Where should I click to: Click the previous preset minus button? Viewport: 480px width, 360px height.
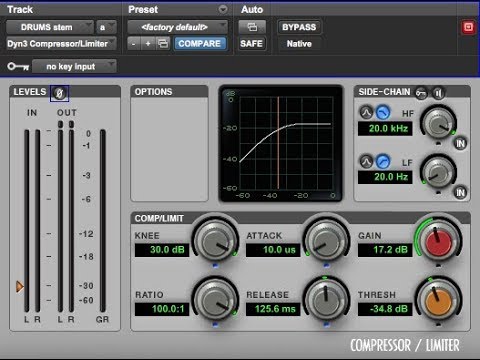tap(134, 44)
